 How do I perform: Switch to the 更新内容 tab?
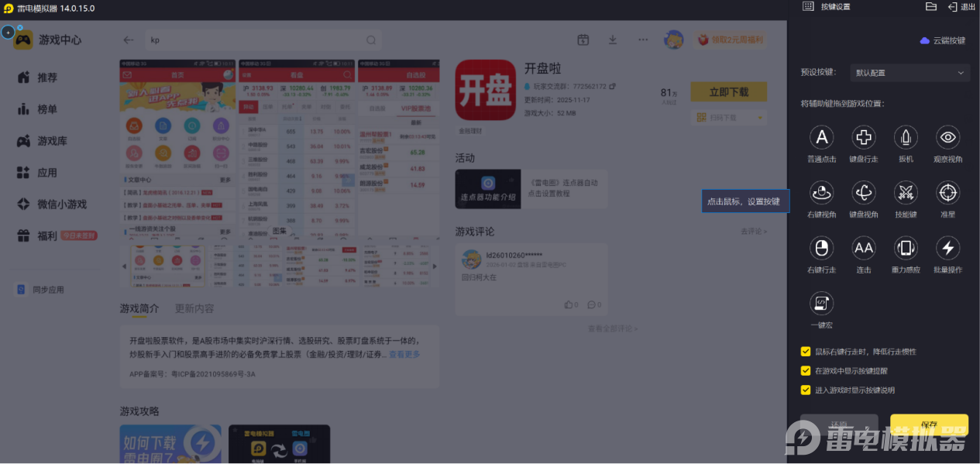194,308
